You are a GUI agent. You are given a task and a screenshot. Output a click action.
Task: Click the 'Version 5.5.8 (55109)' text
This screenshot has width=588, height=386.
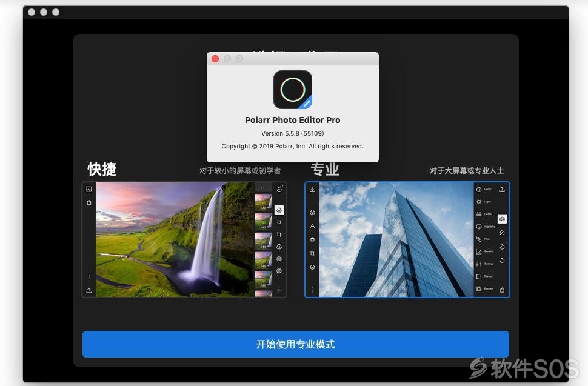click(293, 133)
